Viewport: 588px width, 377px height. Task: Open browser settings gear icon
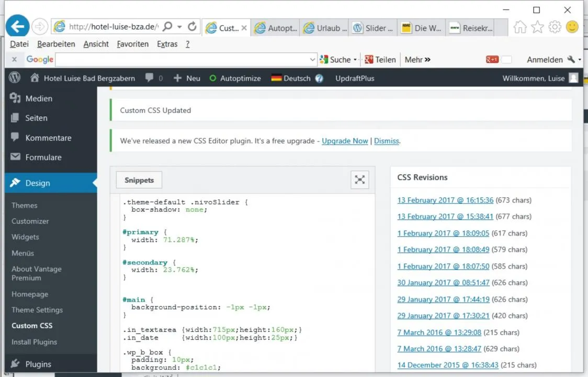(555, 27)
